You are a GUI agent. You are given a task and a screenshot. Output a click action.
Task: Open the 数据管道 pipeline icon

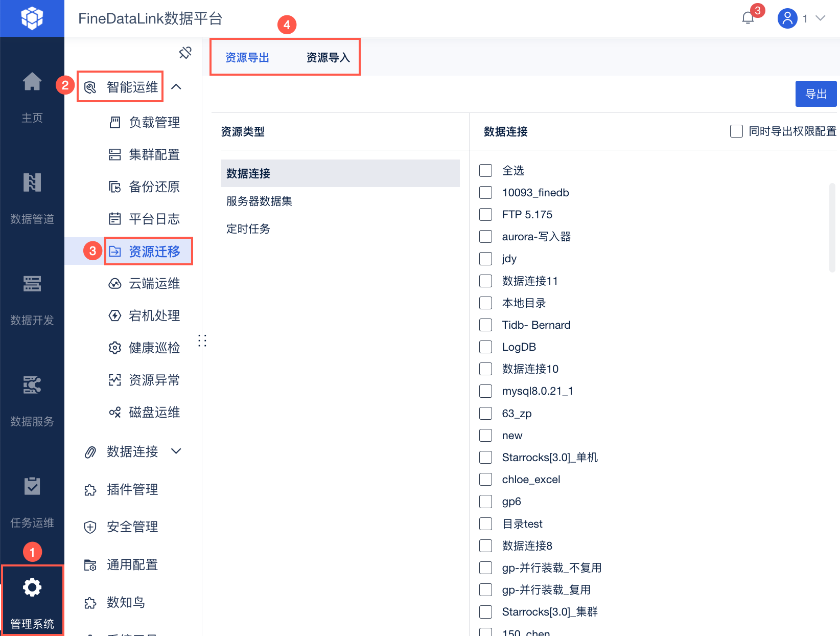click(x=32, y=183)
